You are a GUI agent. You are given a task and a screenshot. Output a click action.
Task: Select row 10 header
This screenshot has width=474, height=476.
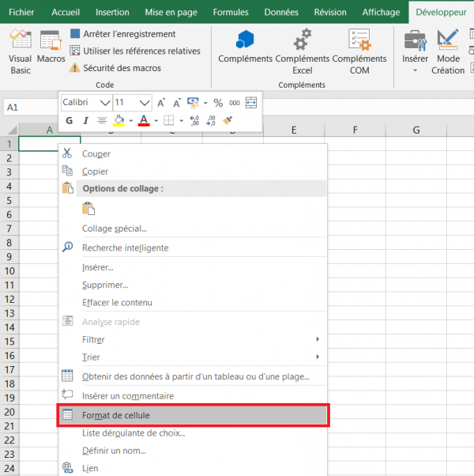(9, 270)
